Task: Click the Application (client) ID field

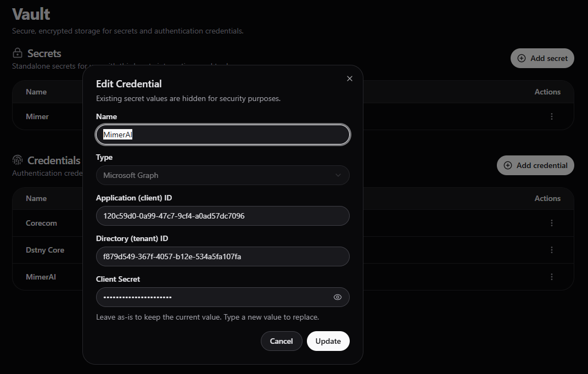Action: 222,216
